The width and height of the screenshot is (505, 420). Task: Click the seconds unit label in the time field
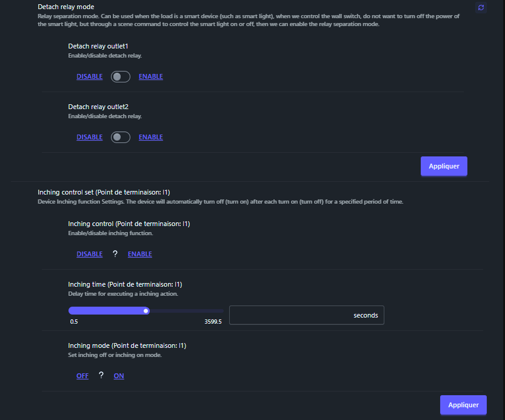(x=366, y=315)
